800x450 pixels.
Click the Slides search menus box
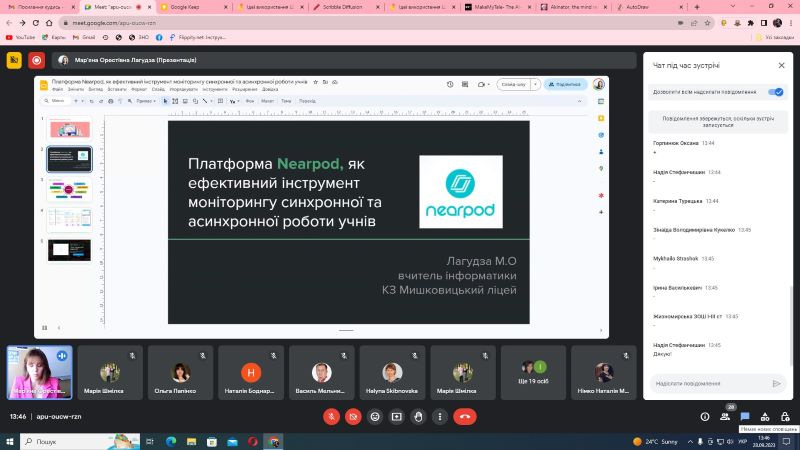tap(55, 101)
